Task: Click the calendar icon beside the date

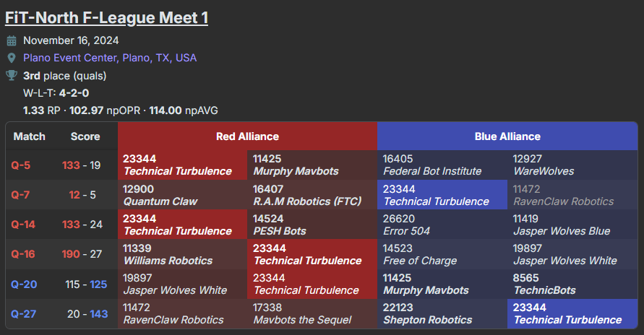Action: tap(11, 41)
